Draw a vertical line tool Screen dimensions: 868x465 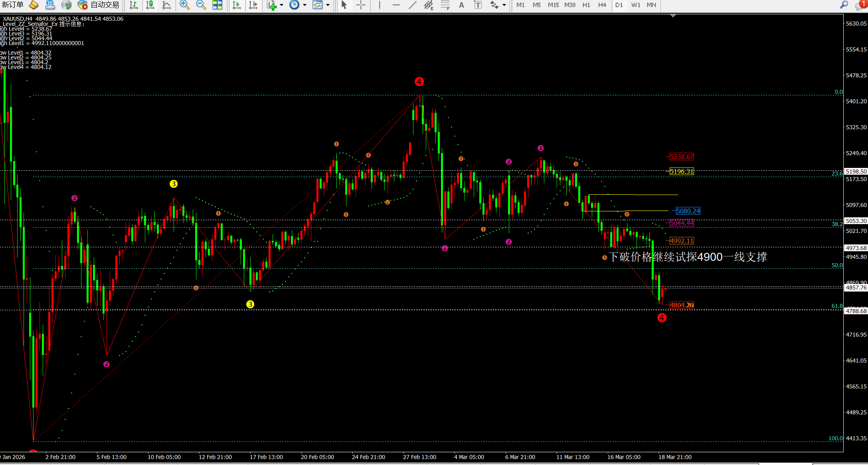[379, 5]
